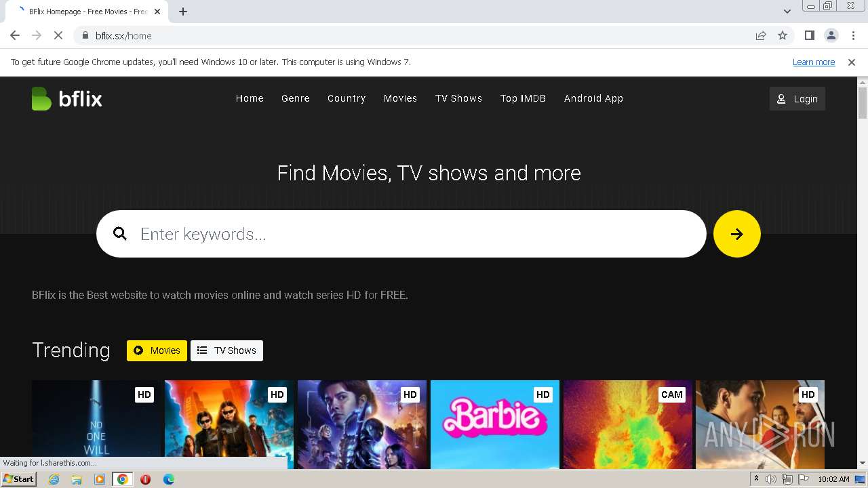Open the Home nav link
868x488 pixels.
click(x=250, y=98)
